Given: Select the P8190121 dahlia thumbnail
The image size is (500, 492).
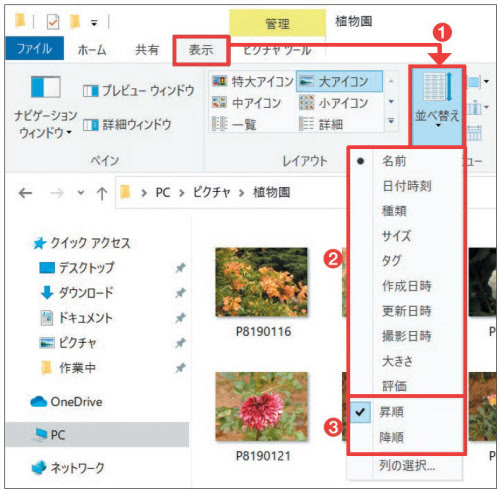Looking at the screenshot, I should coord(262,407).
